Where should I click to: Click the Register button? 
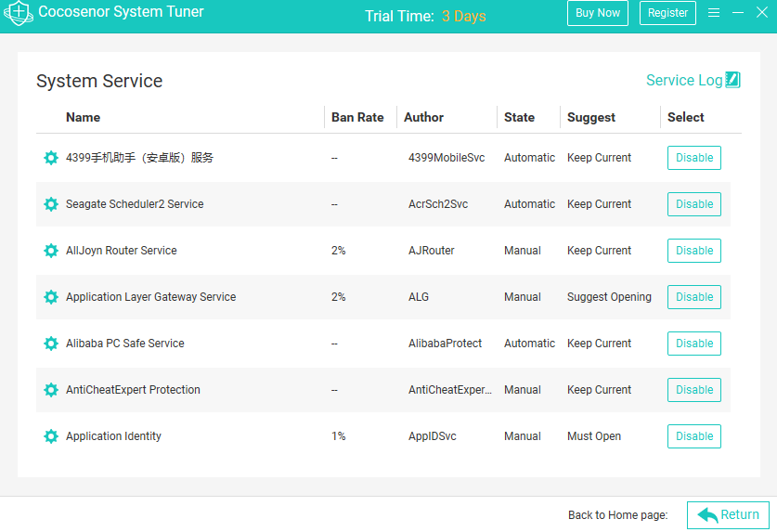click(x=667, y=13)
